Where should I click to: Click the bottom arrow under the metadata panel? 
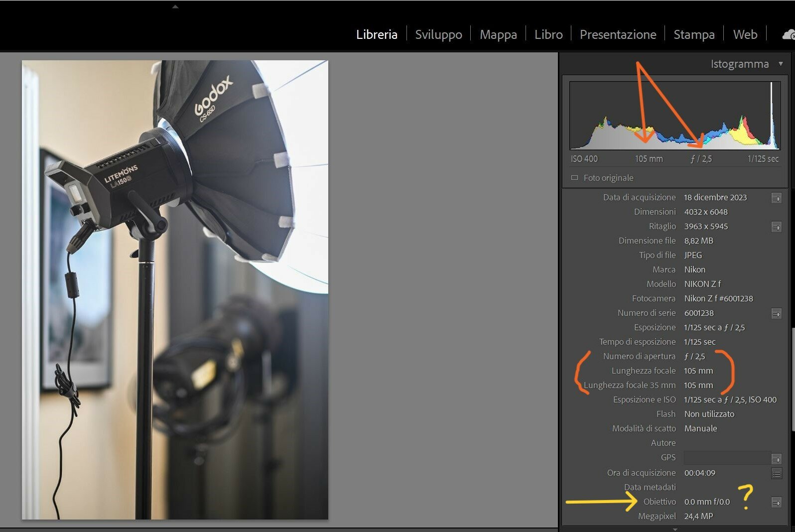point(674,530)
